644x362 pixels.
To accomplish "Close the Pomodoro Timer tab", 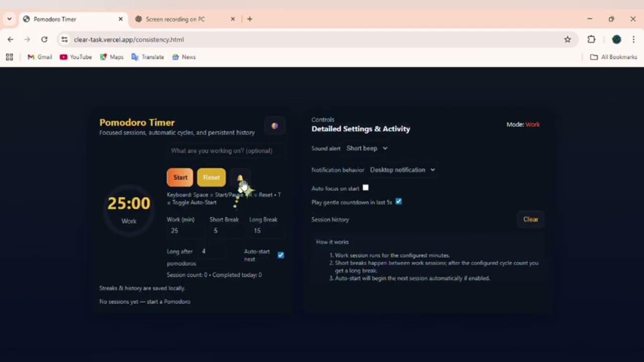I will (121, 19).
